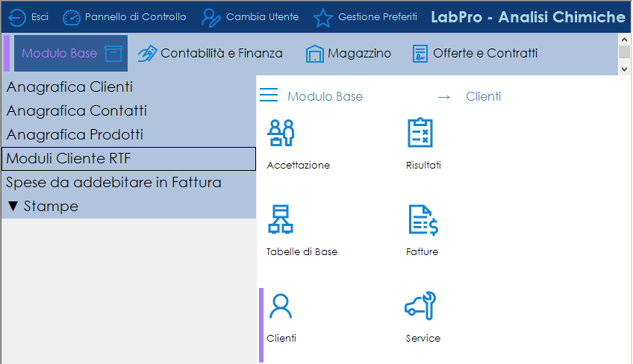Open Risultati clipboard icon
The image size is (633, 364).
point(420,132)
